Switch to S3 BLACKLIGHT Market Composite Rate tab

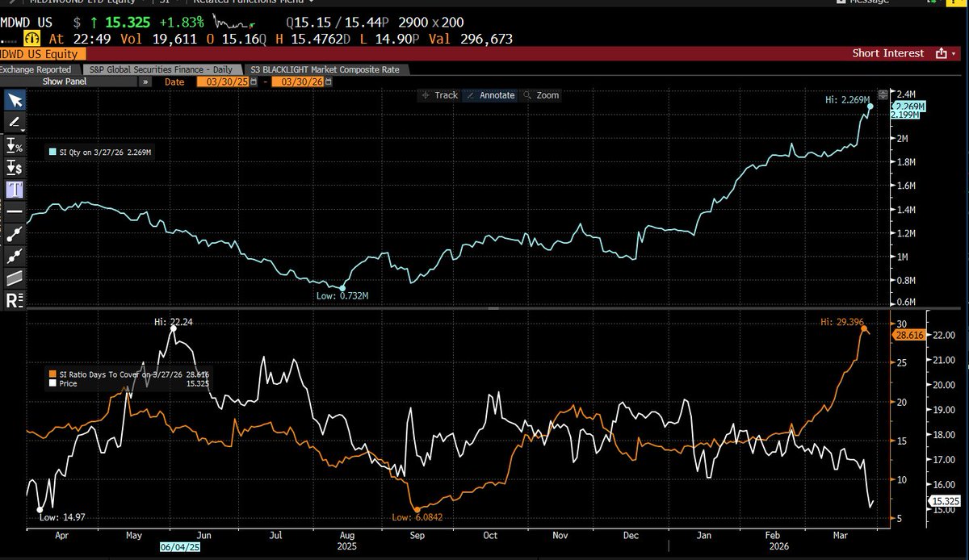point(325,69)
